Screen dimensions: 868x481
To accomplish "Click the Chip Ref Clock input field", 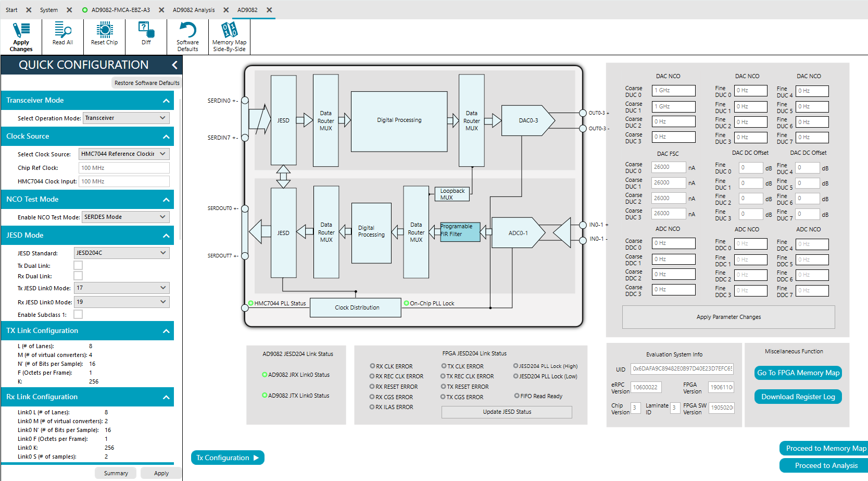I will pyautogui.click(x=124, y=168).
